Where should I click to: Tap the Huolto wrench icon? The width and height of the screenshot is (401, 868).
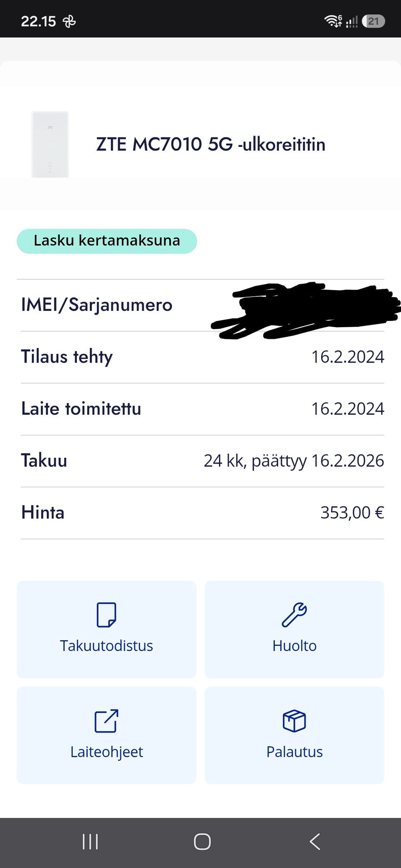[294, 614]
